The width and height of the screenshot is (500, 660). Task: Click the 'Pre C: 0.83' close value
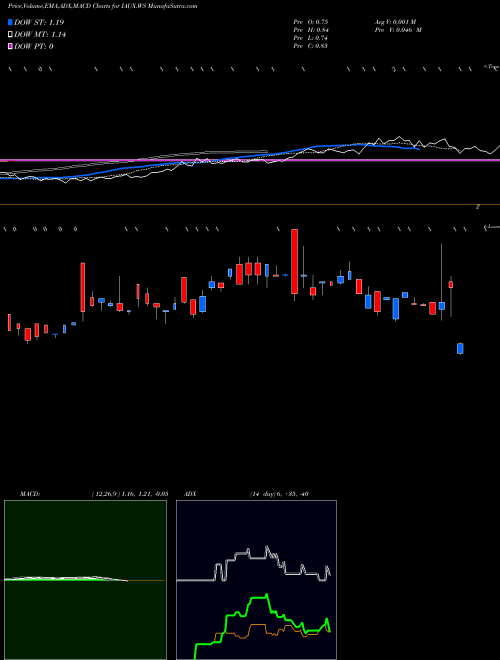pos(311,46)
